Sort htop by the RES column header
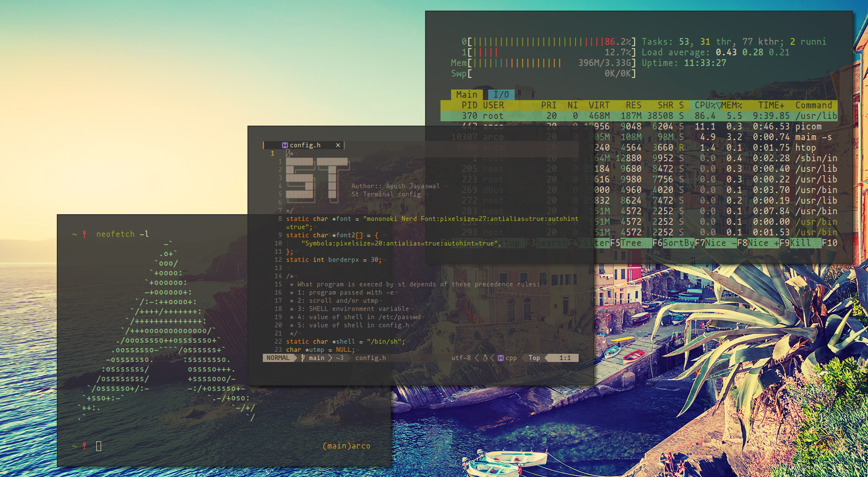The image size is (868, 477). coord(634,105)
